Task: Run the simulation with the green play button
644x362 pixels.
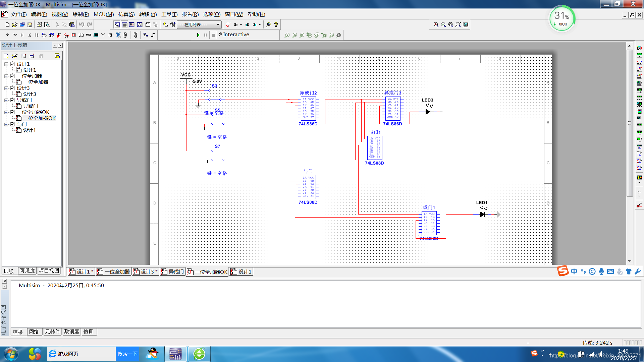Action: pos(198,35)
